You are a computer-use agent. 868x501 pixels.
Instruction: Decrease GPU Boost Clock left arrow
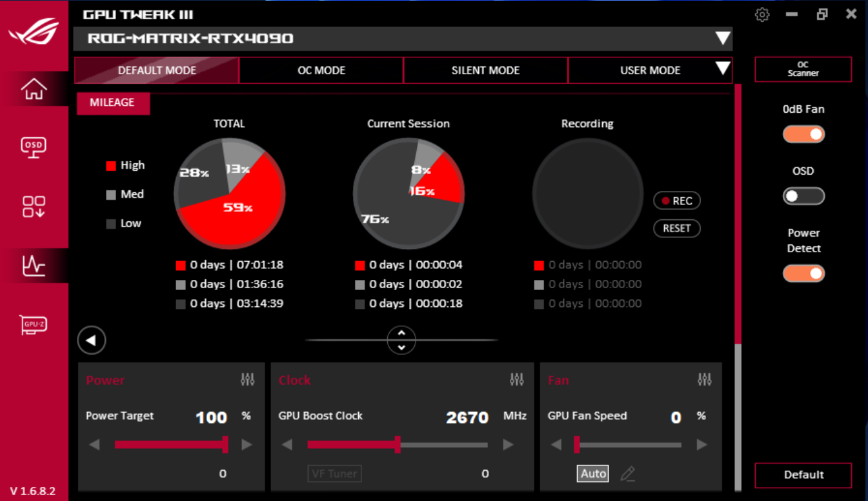pyautogui.click(x=287, y=444)
